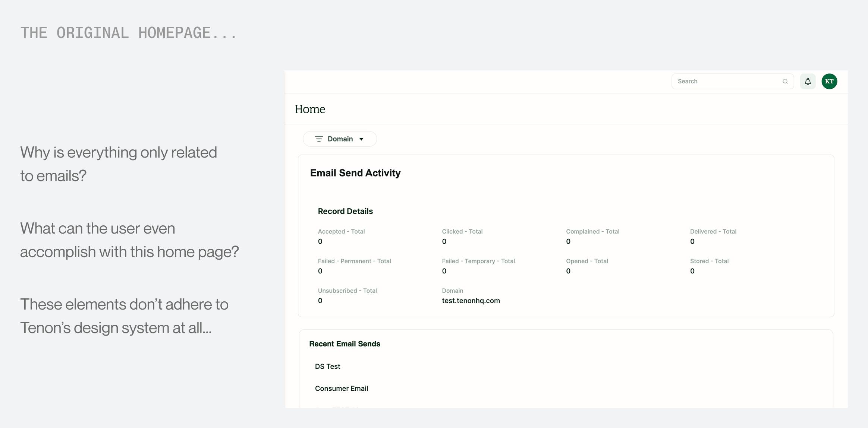Open notifications via the bell icon

point(808,81)
